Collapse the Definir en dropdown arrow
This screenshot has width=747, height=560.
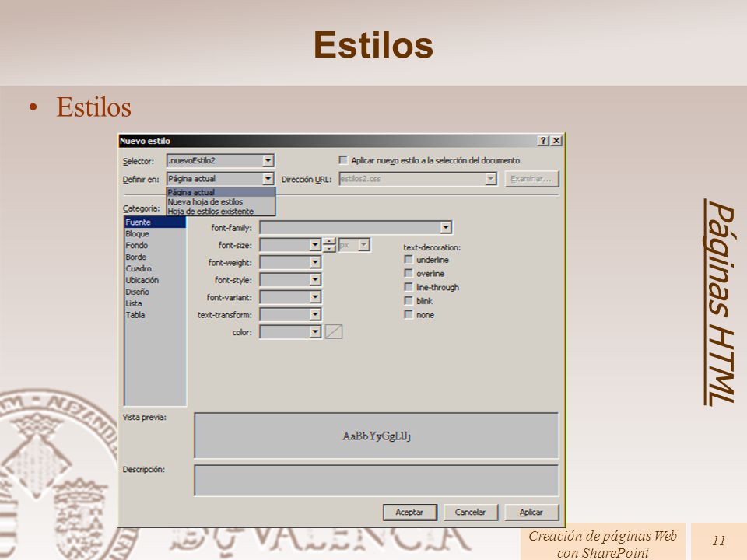tap(268, 179)
